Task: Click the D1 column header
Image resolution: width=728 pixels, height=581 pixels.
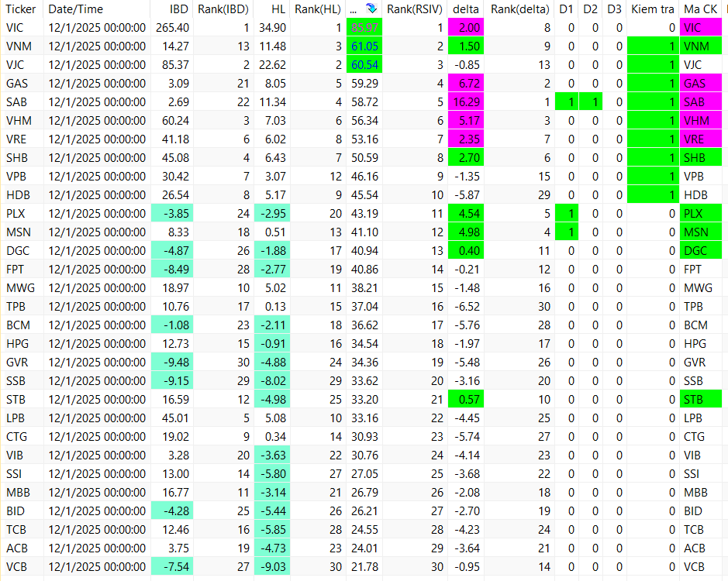Action: (566, 9)
